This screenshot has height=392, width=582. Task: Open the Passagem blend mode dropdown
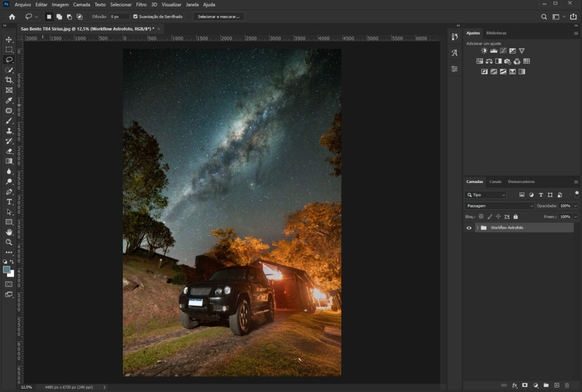(x=500, y=206)
